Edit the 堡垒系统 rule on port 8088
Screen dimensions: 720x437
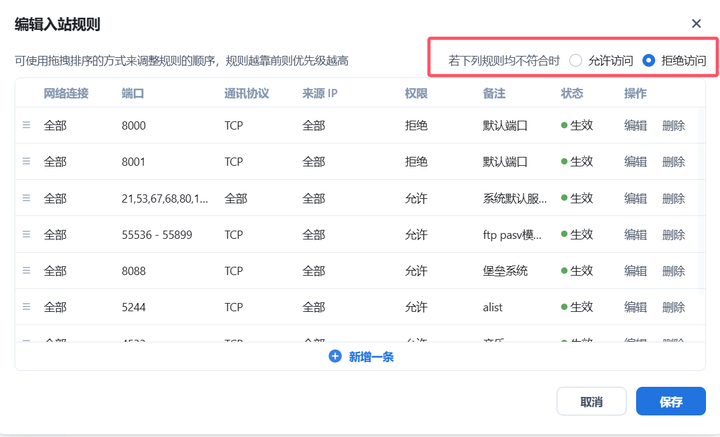(x=635, y=271)
